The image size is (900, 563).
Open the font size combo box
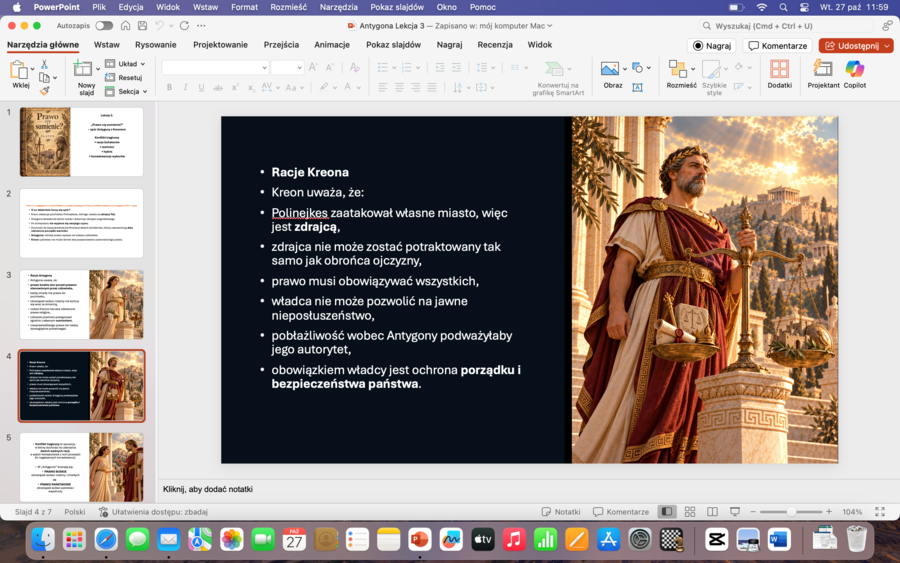click(x=287, y=68)
